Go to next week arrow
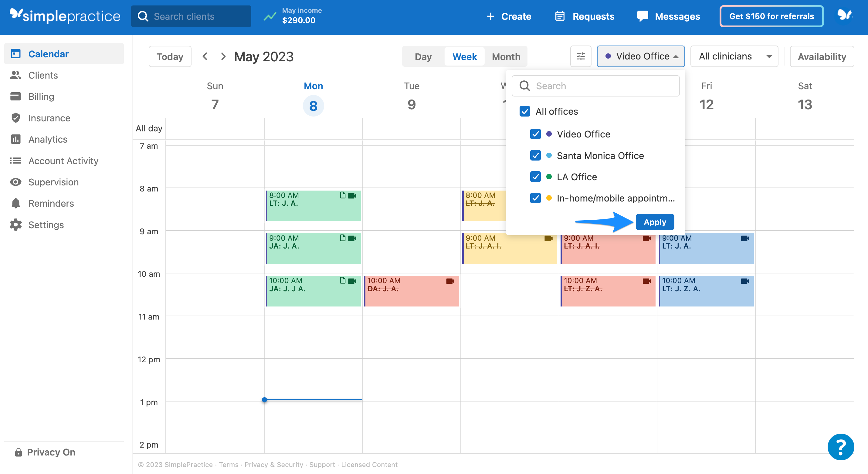The image size is (868, 474). click(x=223, y=56)
